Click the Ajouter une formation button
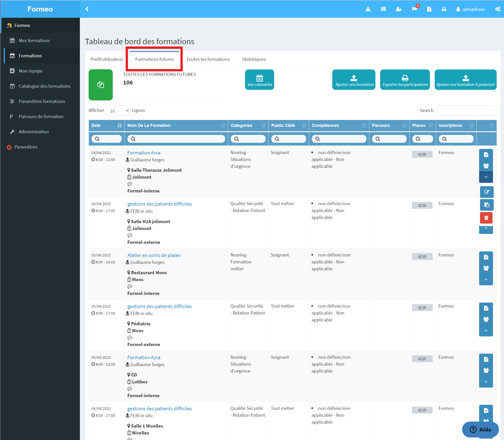This screenshot has height=440, width=504. point(353,80)
